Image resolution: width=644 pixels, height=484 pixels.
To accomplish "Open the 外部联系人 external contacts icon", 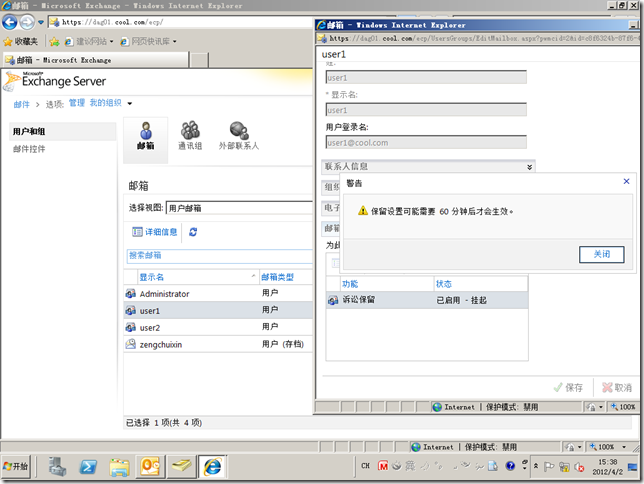I will click(x=238, y=135).
